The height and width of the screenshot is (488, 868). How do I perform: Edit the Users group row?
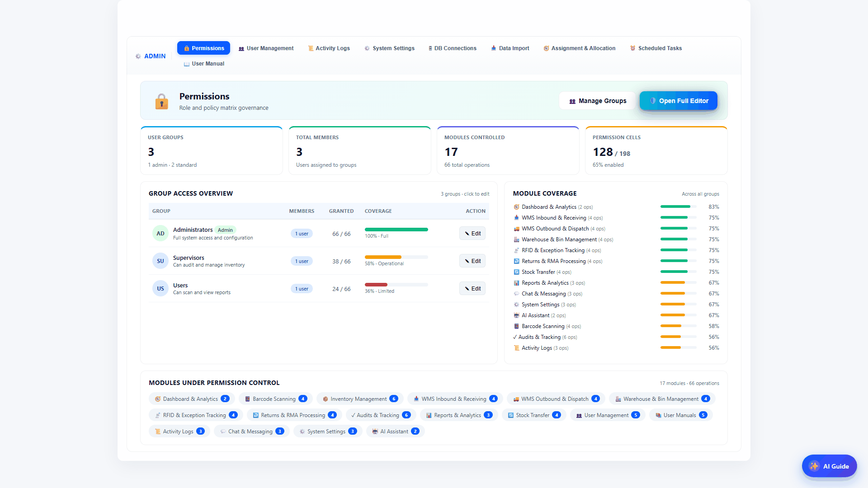click(472, 289)
